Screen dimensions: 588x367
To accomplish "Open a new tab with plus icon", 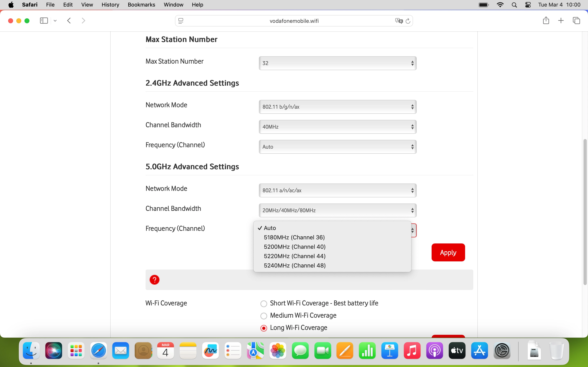I will pos(561,21).
